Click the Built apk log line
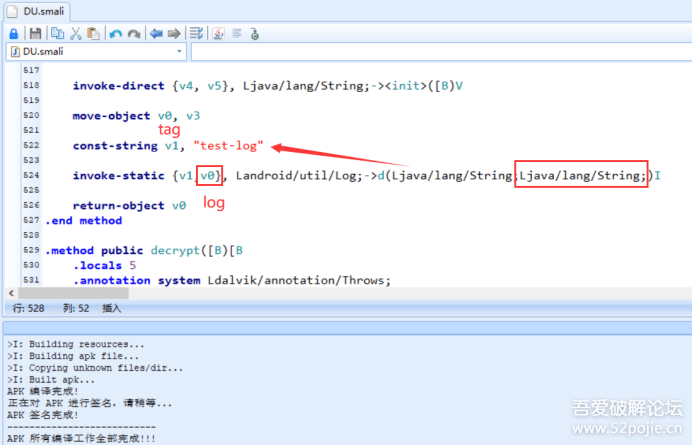The width and height of the screenshot is (692, 445). 51,380
